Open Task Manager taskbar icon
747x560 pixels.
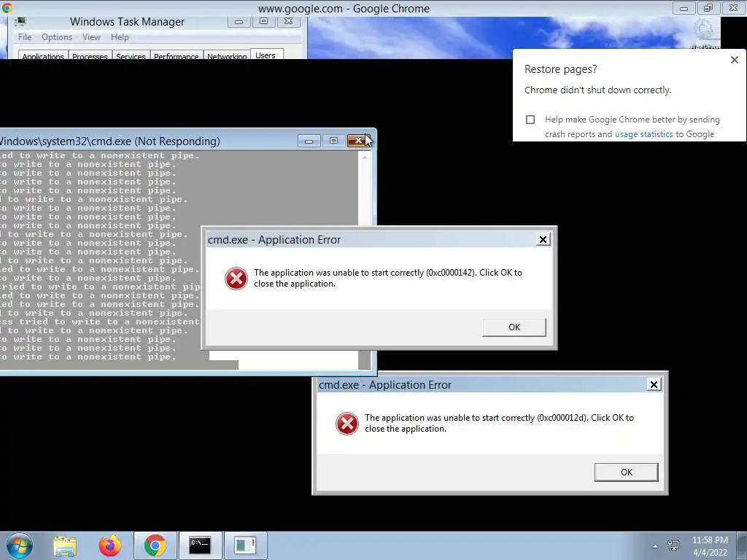[245, 545]
